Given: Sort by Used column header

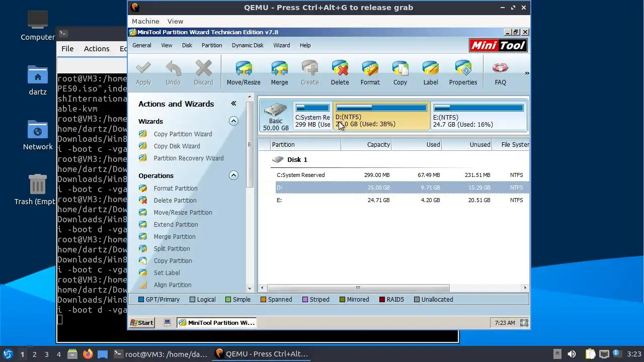Looking at the screenshot, I should (x=416, y=144).
